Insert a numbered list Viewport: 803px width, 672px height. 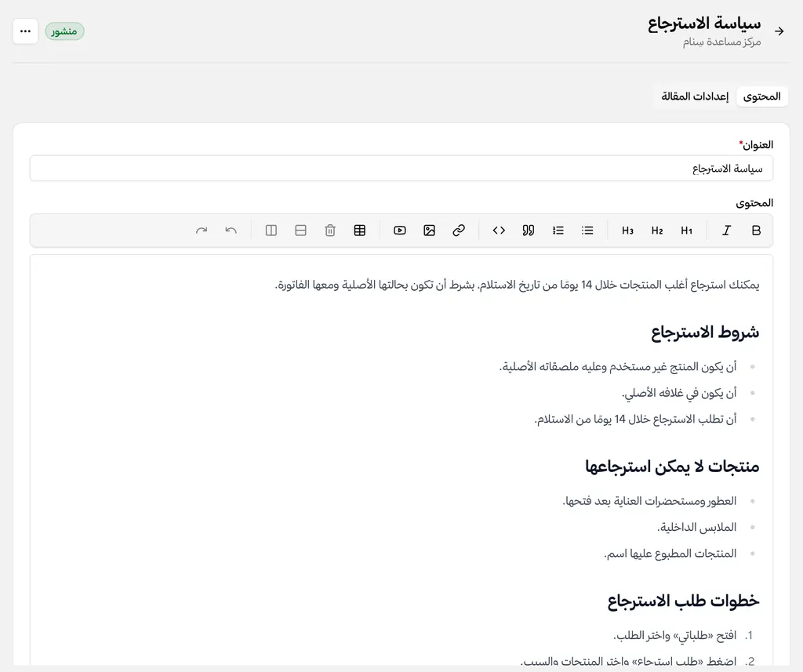(558, 231)
